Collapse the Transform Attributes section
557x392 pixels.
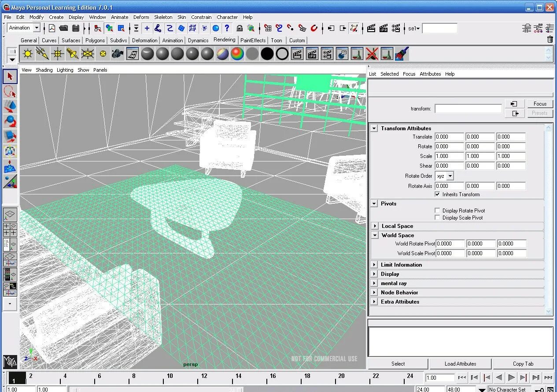(x=374, y=128)
